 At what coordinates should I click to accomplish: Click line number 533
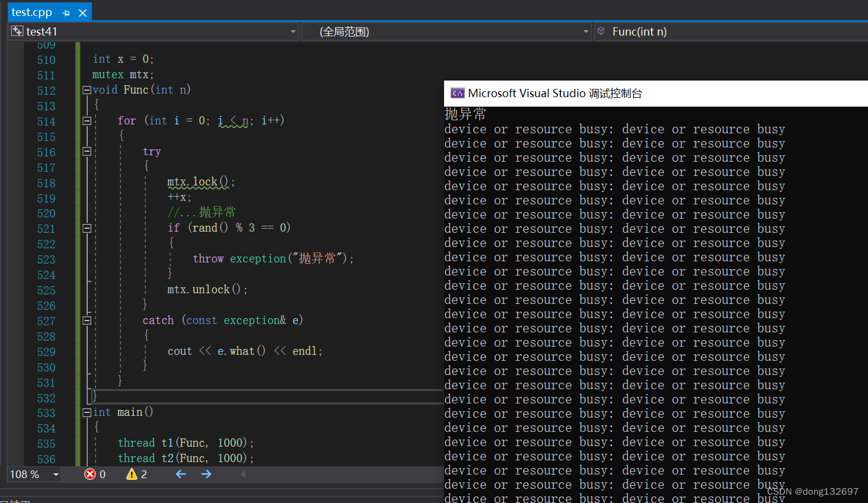pos(46,413)
